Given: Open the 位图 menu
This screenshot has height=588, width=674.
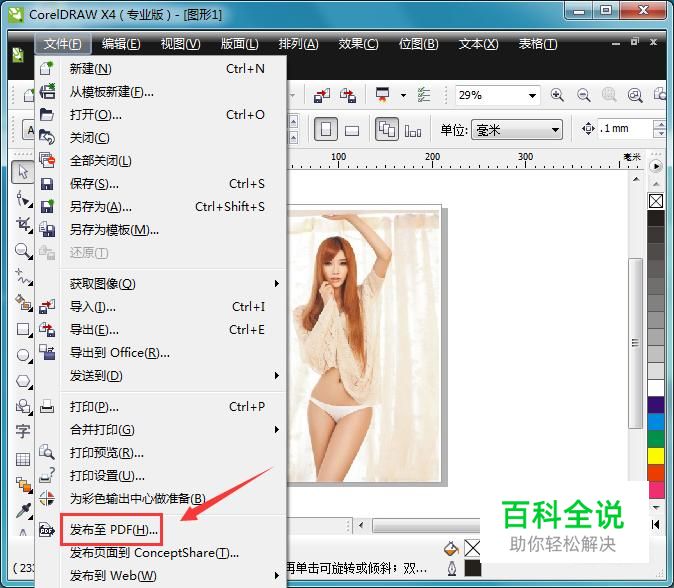Looking at the screenshot, I should 418,44.
